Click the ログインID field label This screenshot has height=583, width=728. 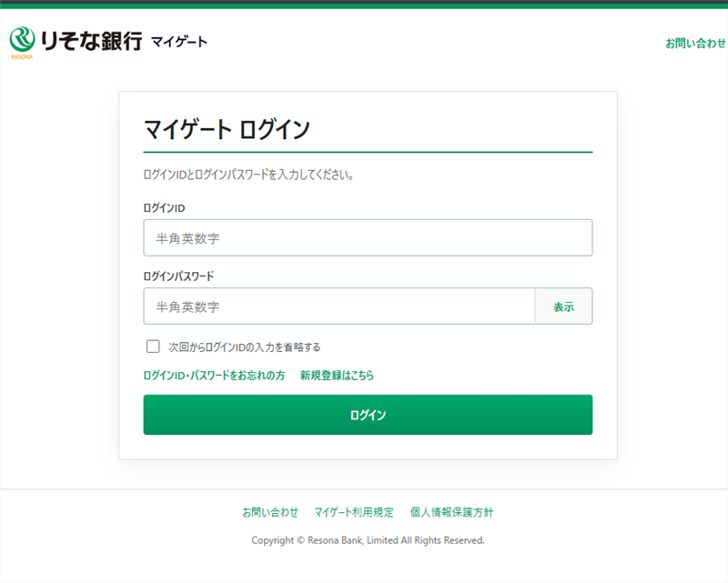coord(164,207)
